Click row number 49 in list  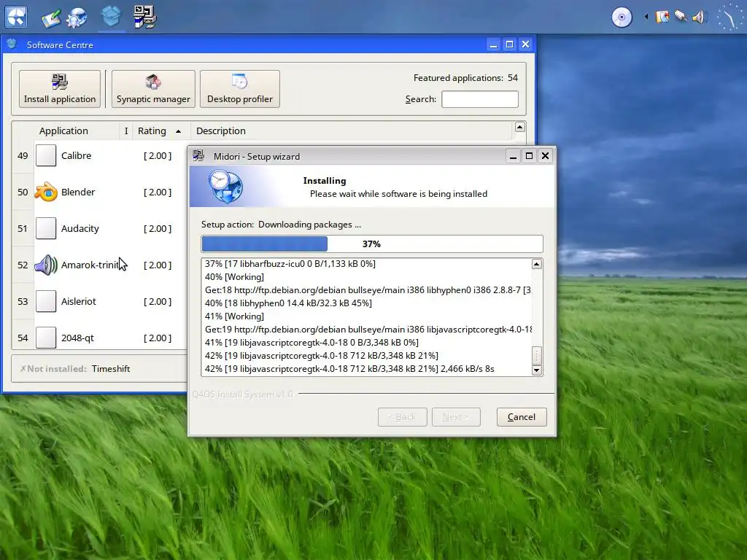tap(23, 156)
